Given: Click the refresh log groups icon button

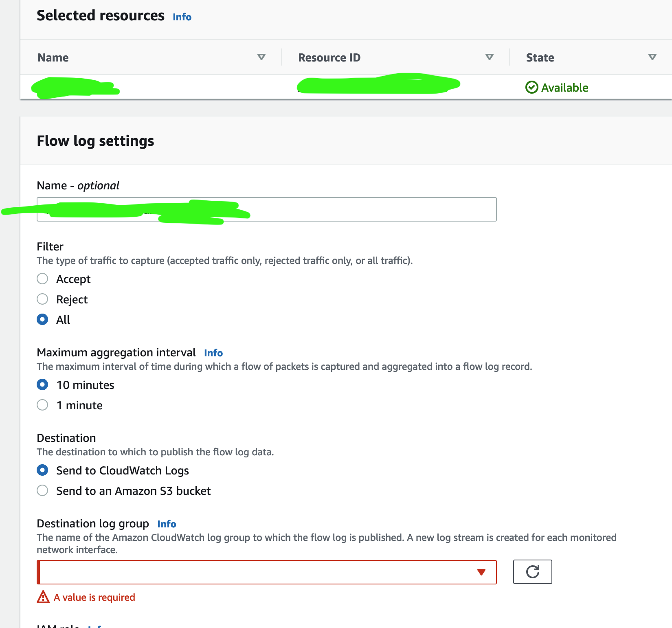Looking at the screenshot, I should coord(532,572).
